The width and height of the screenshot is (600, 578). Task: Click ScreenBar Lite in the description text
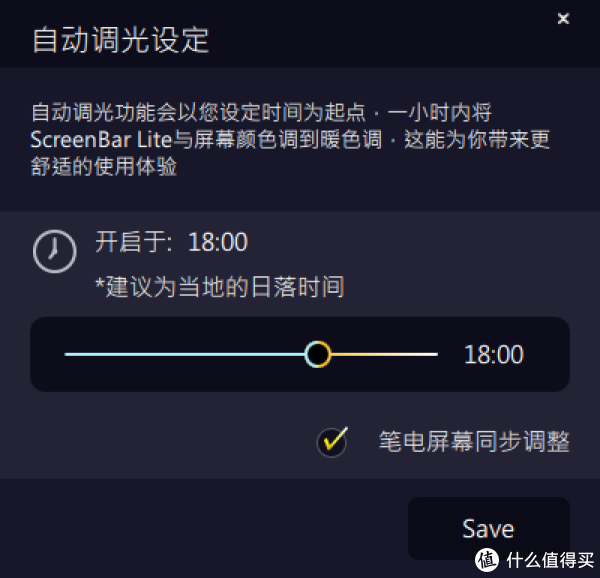[101, 140]
